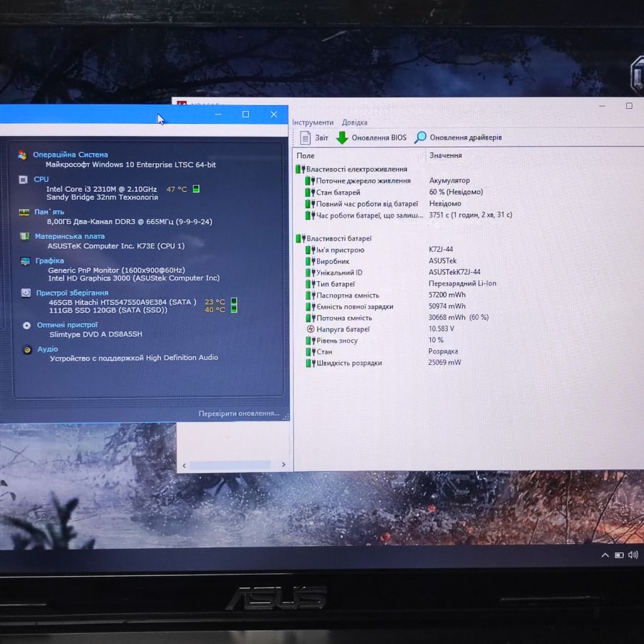Click the left arrow of AIDA64 horizontal scrollbar
The height and width of the screenshot is (644, 644).
[x=184, y=465]
